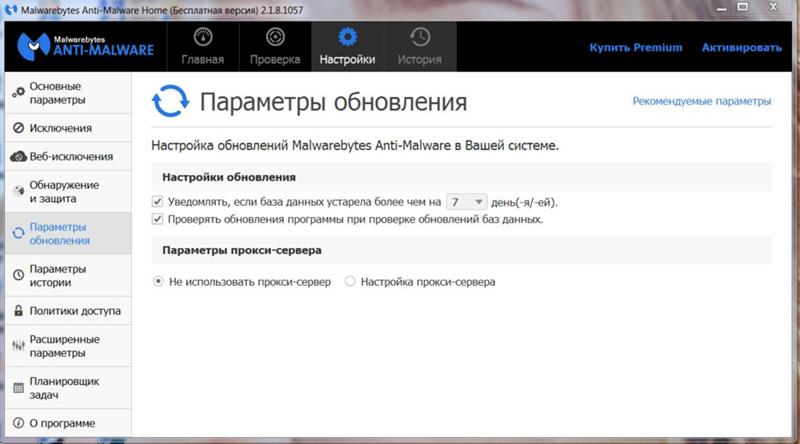Click the Malwarebytes Anti-Malware logo
Viewport: 800px width, 444px height.
tap(86, 46)
